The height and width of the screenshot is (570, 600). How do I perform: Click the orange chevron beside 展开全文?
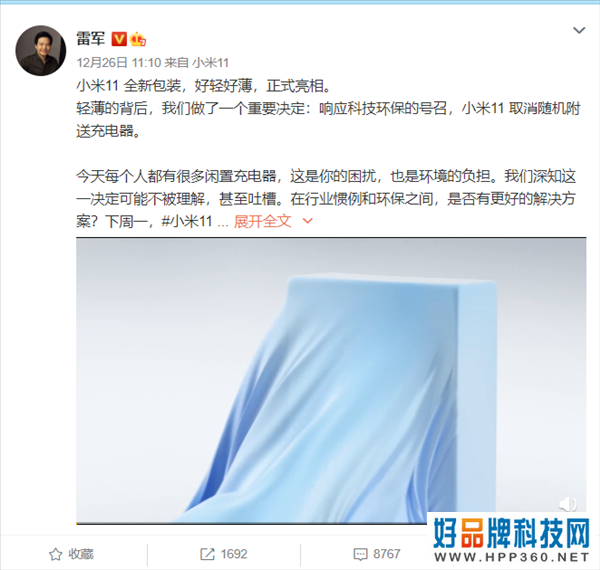(x=308, y=221)
